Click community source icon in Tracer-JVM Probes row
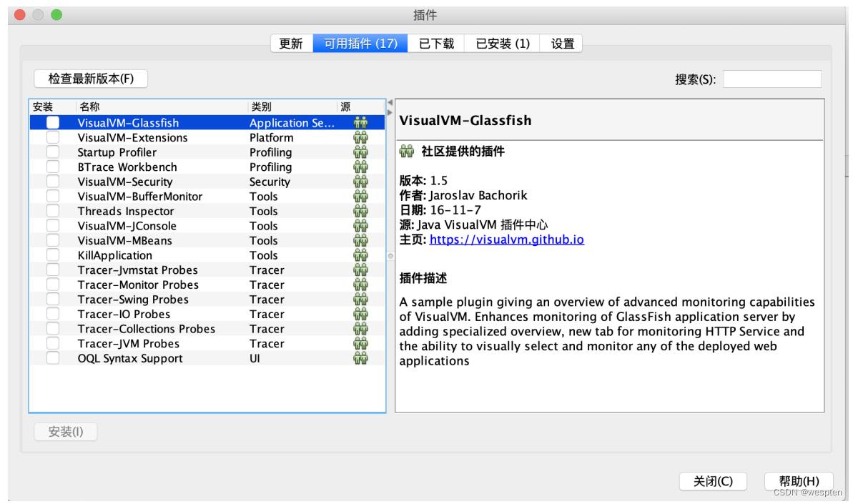The height and width of the screenshot is (504, 853). (360, 342)
